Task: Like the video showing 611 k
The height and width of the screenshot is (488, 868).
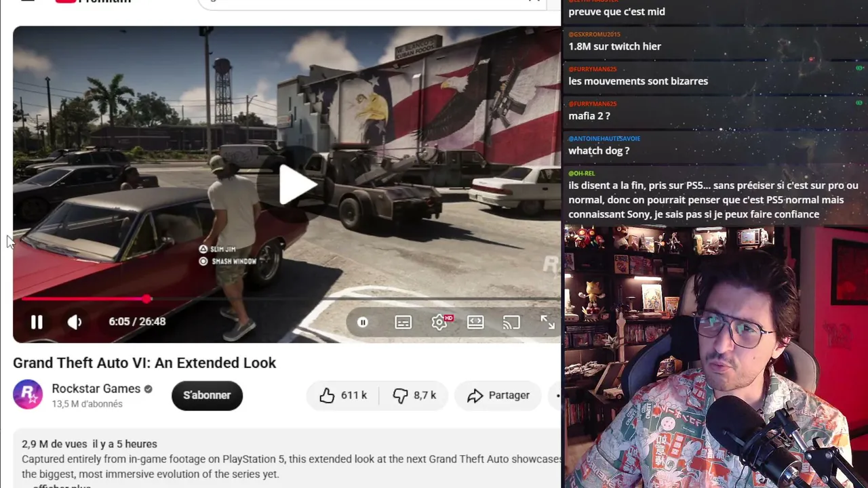Action: click(343, 395)
